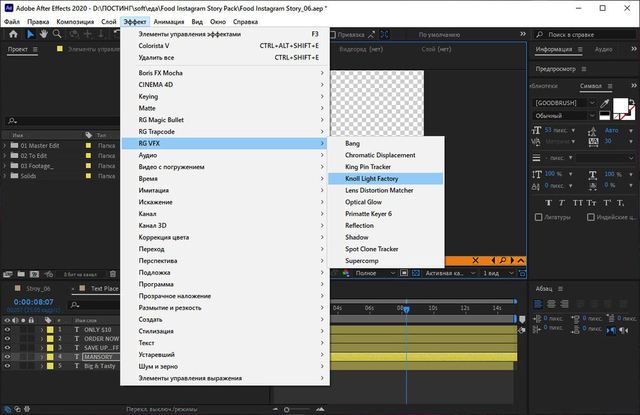Toggle visibility of MANSORY layer
Image resolution: width=640 pixels, height=415 pixels.
(x=7, y=356)
